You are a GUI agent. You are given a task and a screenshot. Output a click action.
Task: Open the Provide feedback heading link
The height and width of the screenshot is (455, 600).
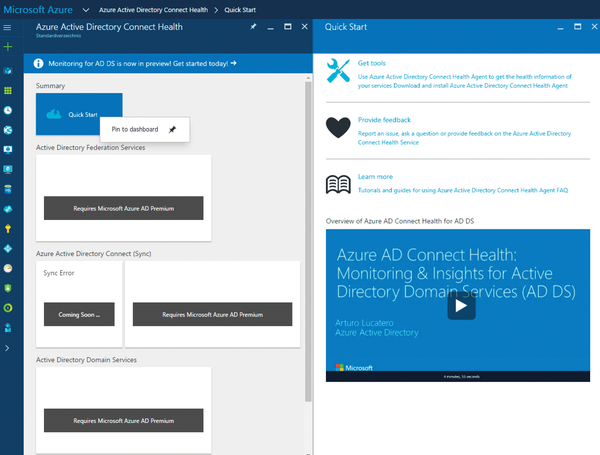click(x=384, y=120)
